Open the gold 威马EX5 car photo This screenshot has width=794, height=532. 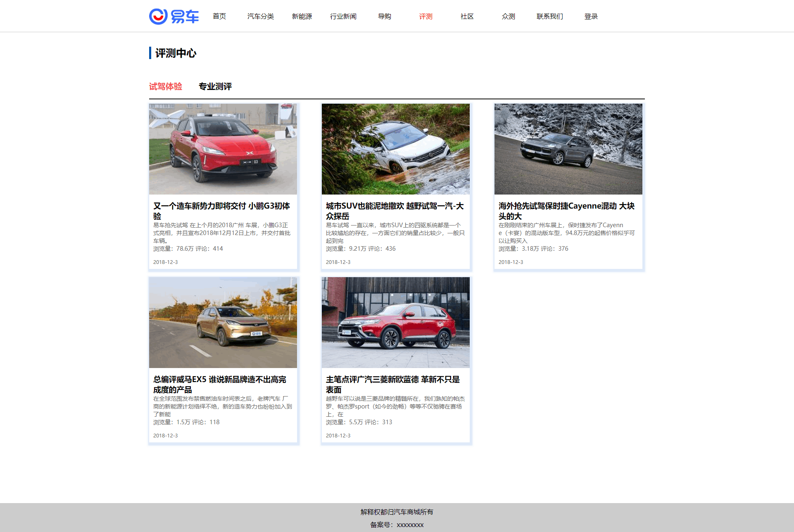pos(223,323)
